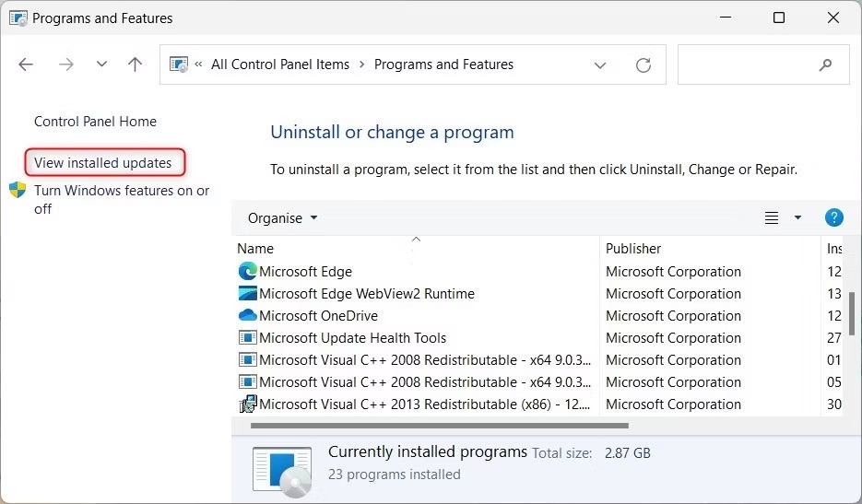The width and height of the screenshot is (862, 504).
Task: Select Microsoft Edge program entry
Action: (306, 272)
